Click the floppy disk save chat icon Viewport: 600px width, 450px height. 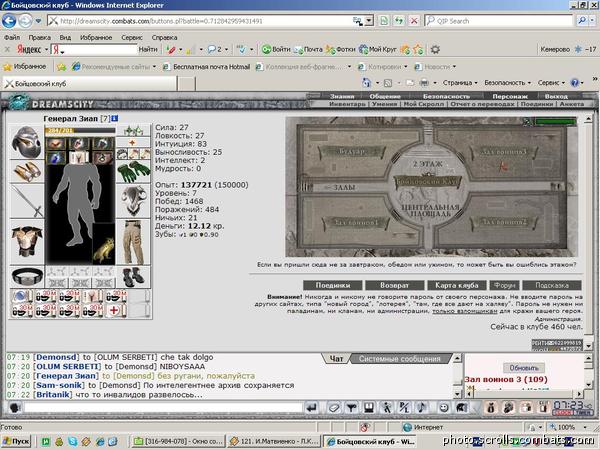369,408
